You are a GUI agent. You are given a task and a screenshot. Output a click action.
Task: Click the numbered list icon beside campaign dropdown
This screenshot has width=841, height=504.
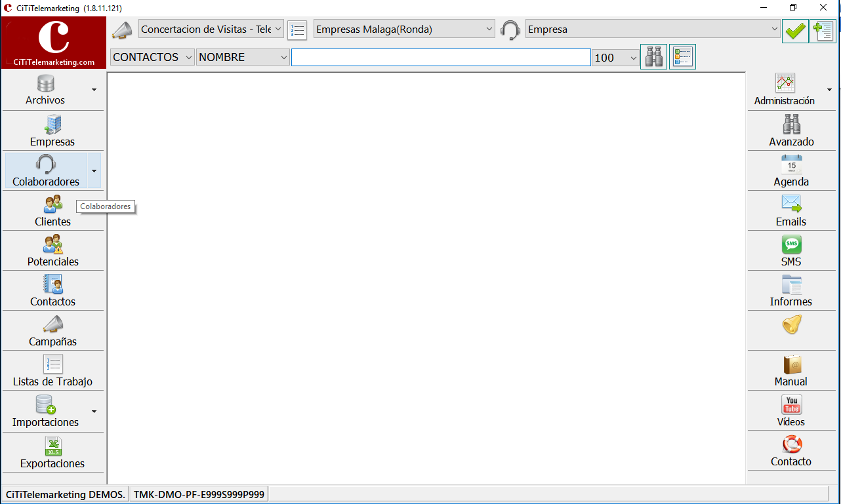tap(297, 30)
